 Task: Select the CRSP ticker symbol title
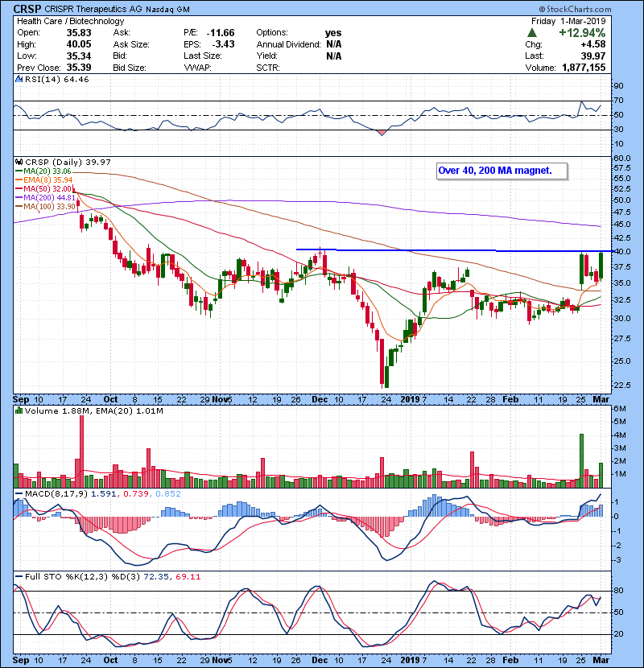coord(27,9)
